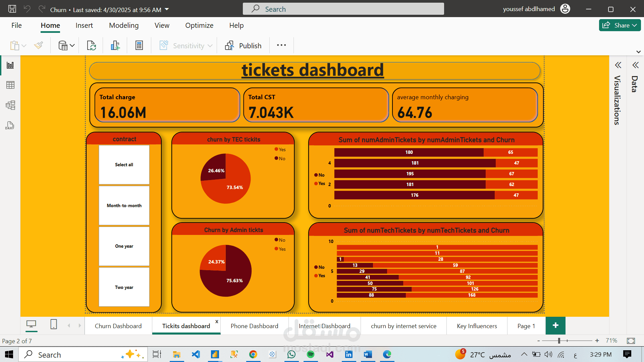Switch to mobile layout icon
Viewport: 644px width, 362px height.
click(x=53, y=324)
